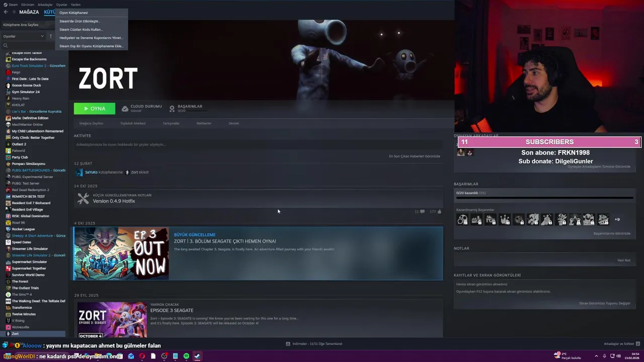Open the Mağaza Sayfası tab

[91, 123]
